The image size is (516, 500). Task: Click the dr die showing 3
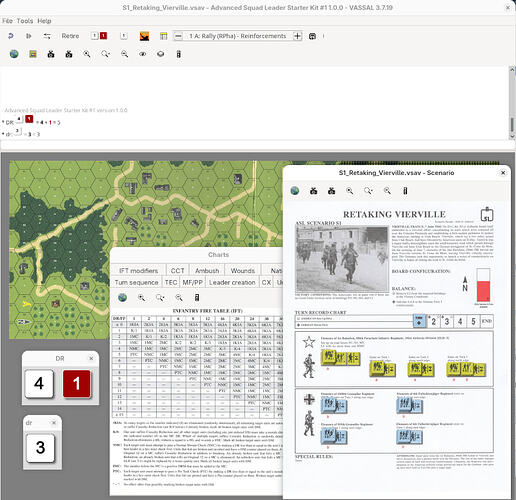pos(40,448)
